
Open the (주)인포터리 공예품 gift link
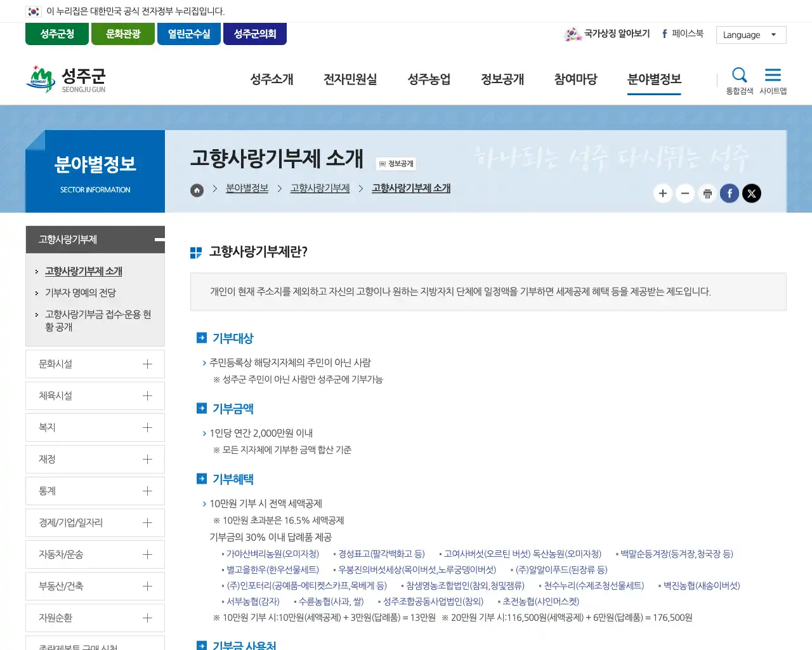[306, 586]
